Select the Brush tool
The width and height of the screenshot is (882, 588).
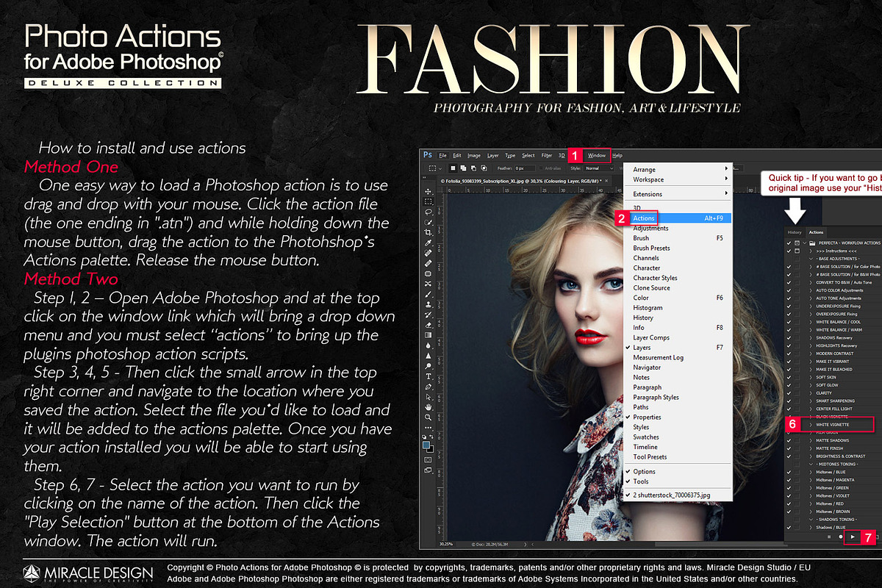point(428,293)
